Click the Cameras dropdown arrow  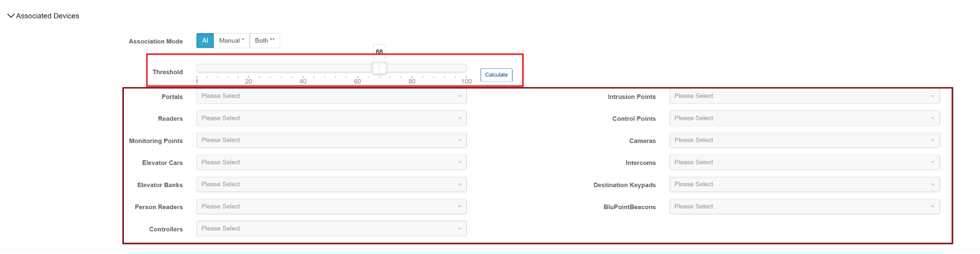tap(932, 141)
